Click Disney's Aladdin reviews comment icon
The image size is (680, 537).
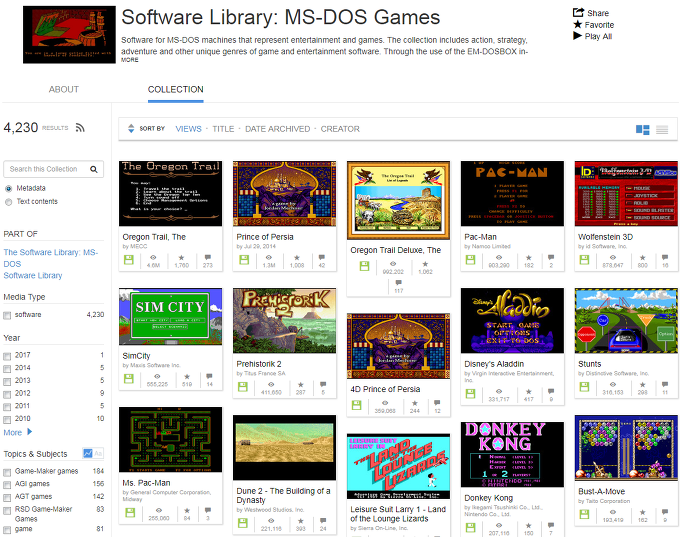[551, 391]
